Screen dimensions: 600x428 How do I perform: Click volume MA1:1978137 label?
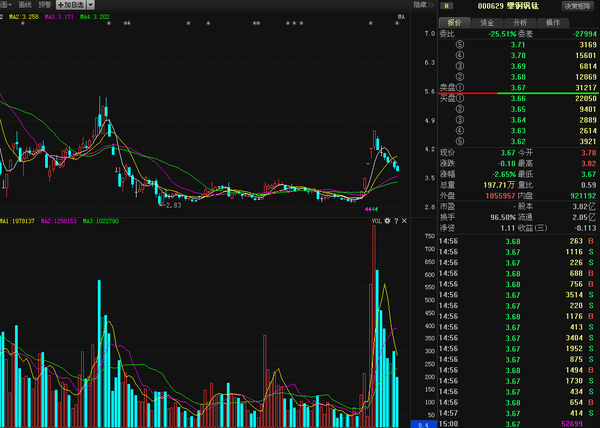click(17, 221)
